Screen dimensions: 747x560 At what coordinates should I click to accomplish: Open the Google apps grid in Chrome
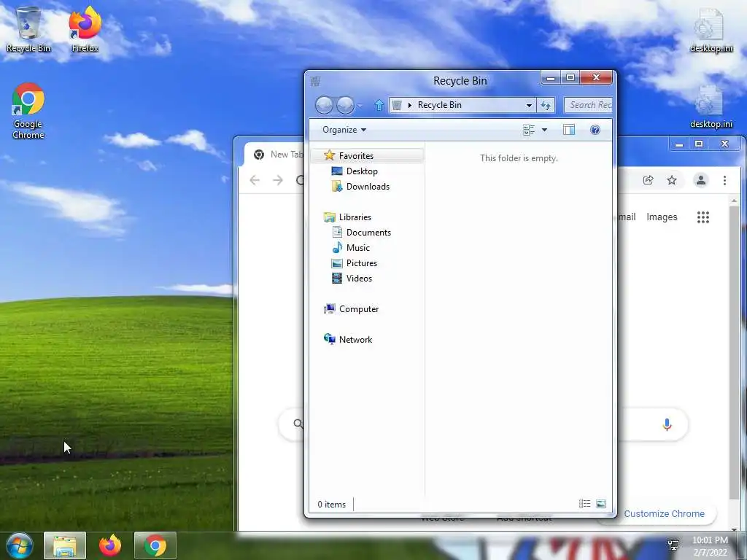click(x=703, y=217)
